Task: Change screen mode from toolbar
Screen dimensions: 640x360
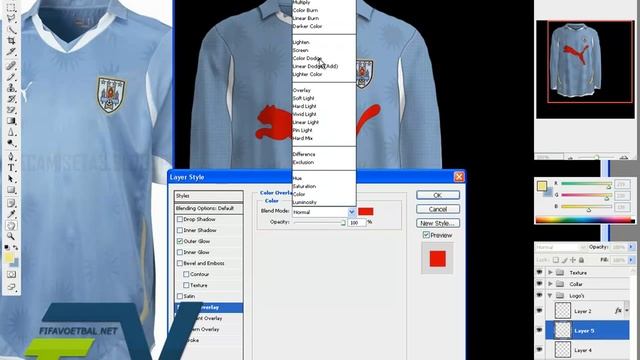Action: (11, 287)
